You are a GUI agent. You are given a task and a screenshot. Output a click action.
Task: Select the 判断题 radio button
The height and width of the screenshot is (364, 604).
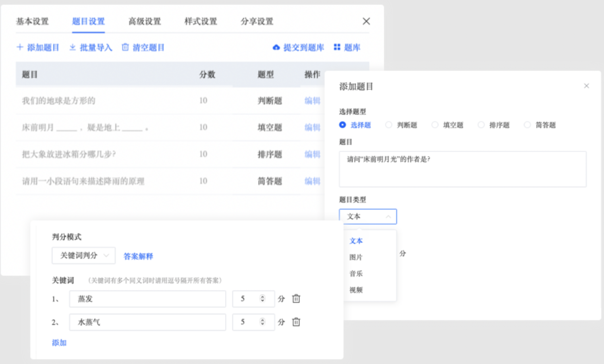(389, 125)
